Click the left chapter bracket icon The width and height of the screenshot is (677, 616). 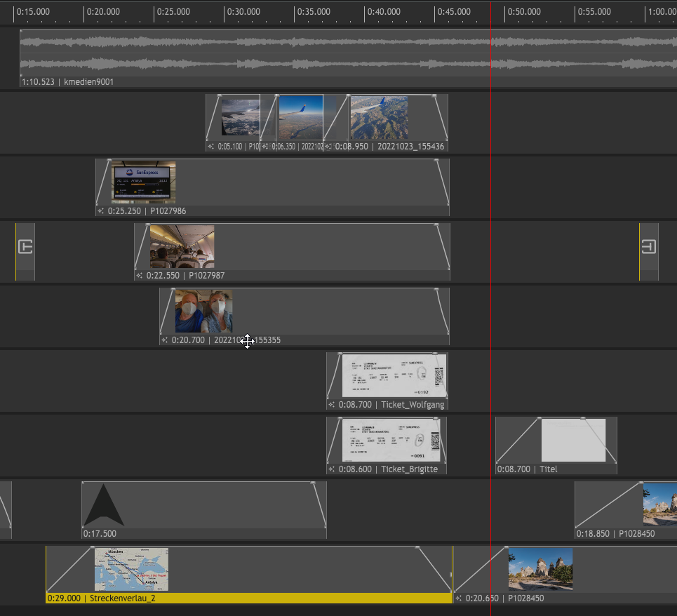pyautogui.click(x=25, y=247)
